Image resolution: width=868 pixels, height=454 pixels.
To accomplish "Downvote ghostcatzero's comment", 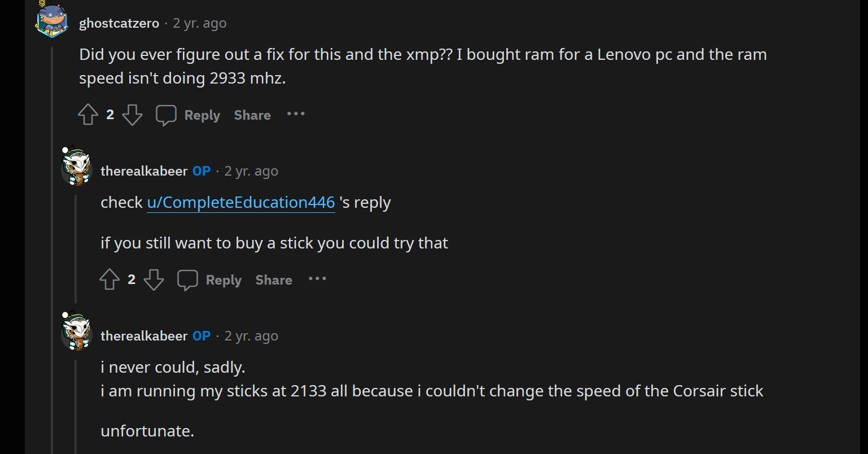I will [132, 115].
